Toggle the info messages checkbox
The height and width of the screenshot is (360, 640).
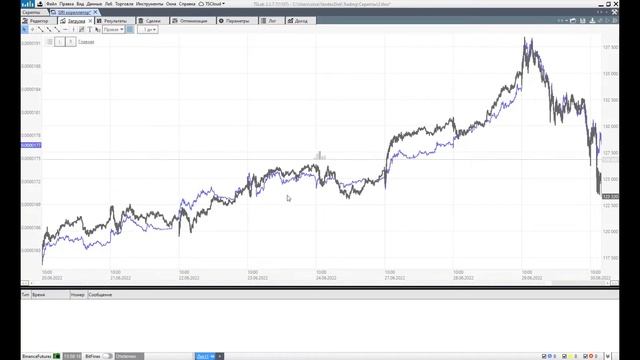point(544,356)
